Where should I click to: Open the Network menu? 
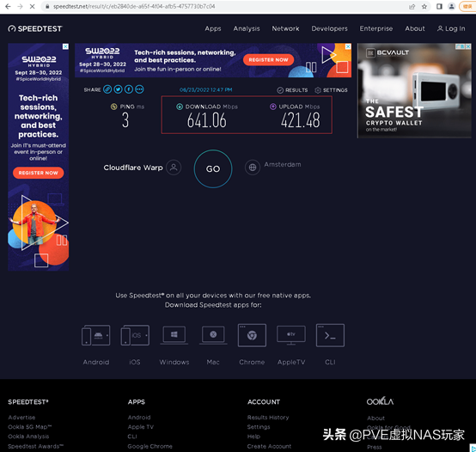[285, 28]
